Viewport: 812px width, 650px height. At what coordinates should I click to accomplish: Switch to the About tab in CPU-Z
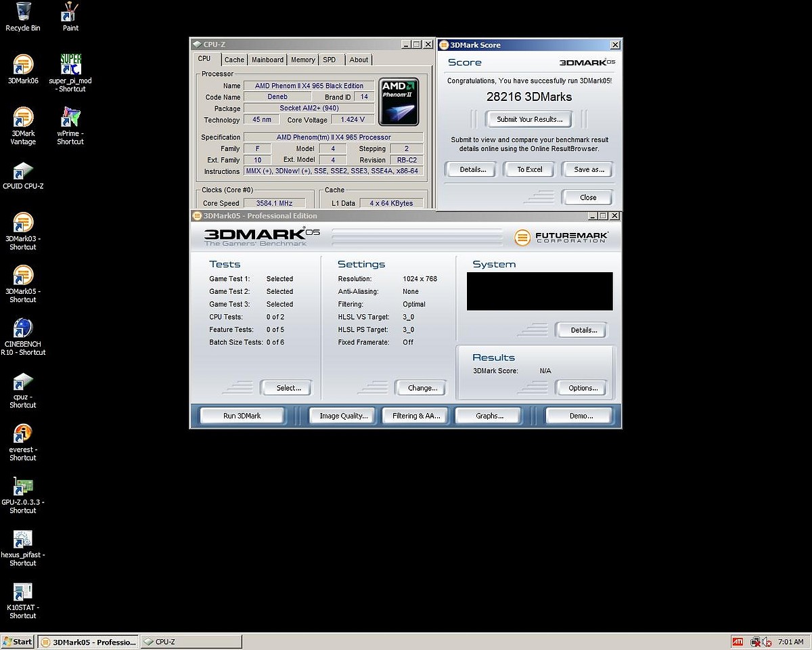pyautogui.click(x=359, y=60)
